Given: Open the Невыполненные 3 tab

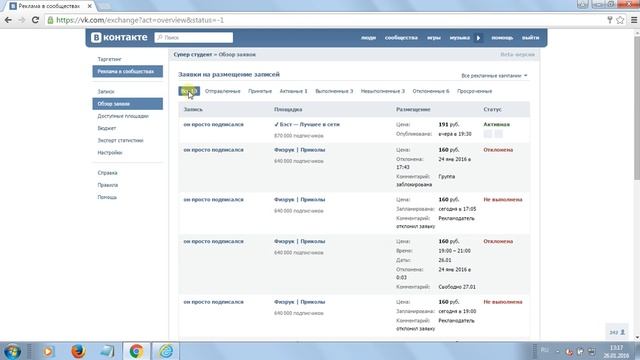Looking at the screenshot, I should [x=383, y=91].
